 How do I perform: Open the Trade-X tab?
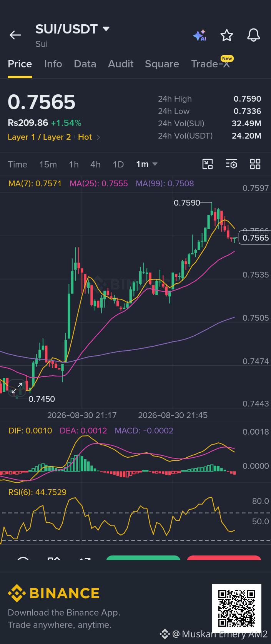[x=210, y=64]
